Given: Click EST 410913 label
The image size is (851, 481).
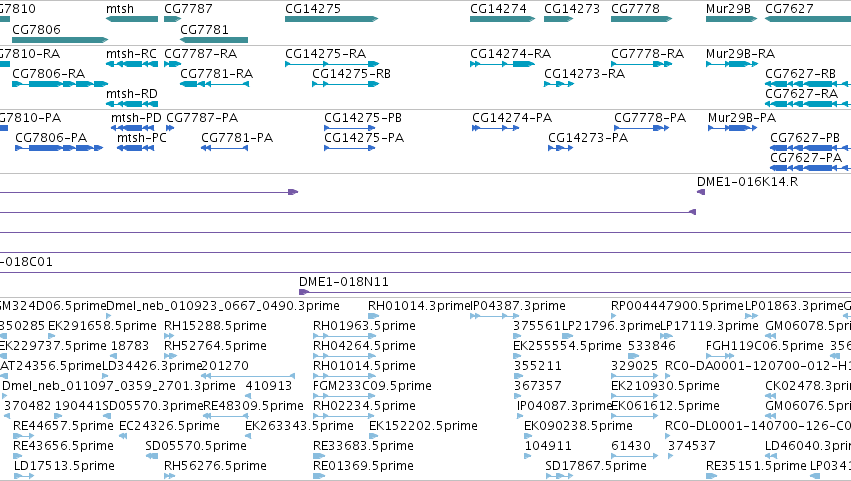Looking at the screenshot, I should (269, 386).
